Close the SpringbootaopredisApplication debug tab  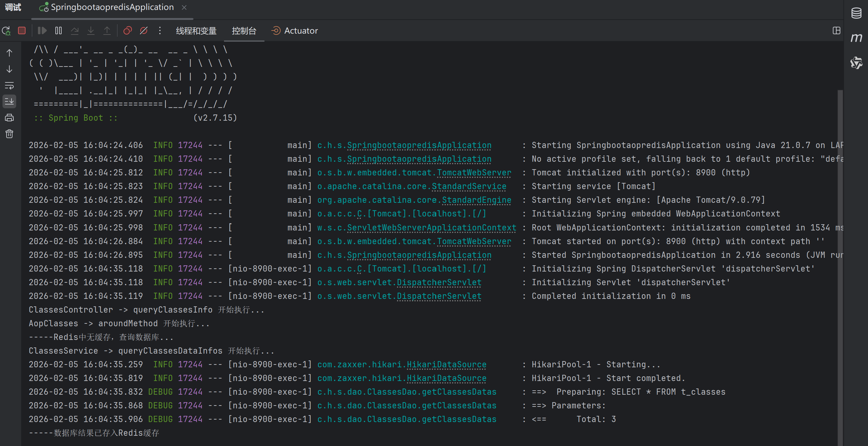point(184,7)
